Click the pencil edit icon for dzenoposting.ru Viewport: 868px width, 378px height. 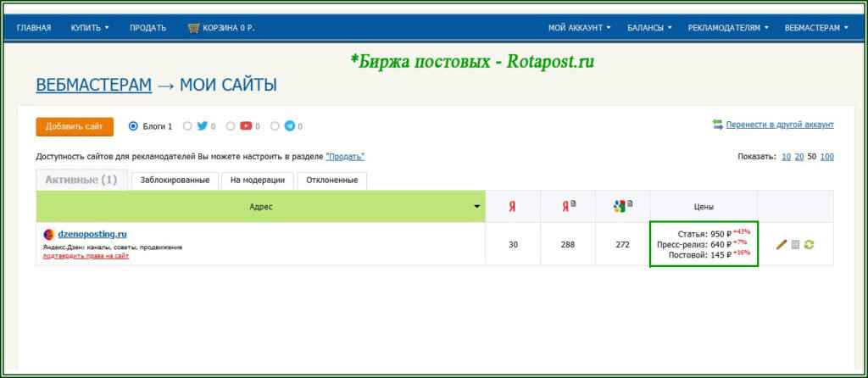(782, 244)
